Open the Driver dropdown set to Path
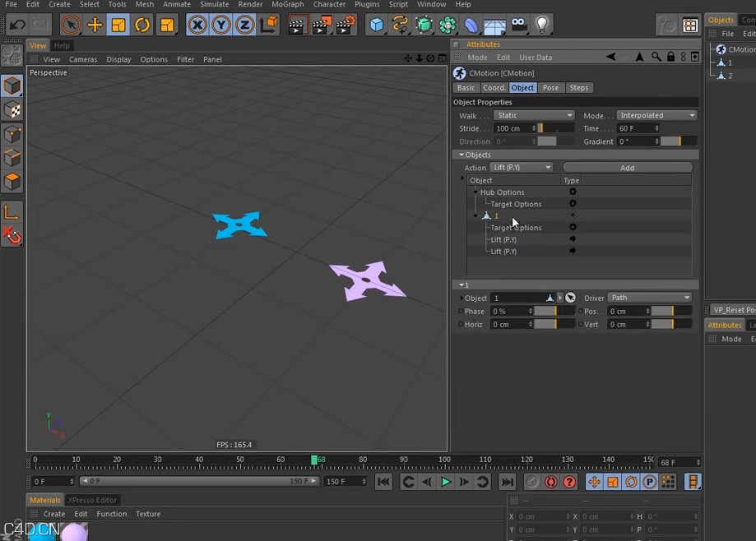The width and height of the screenshot is (756, 541). [650, 297]
